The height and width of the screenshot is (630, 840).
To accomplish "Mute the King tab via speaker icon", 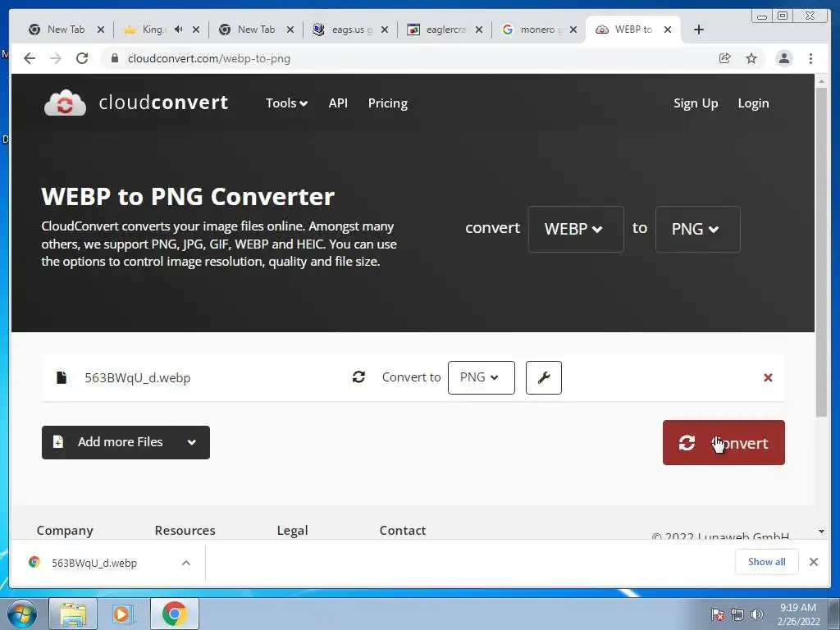I will click(x=178, y=30).
